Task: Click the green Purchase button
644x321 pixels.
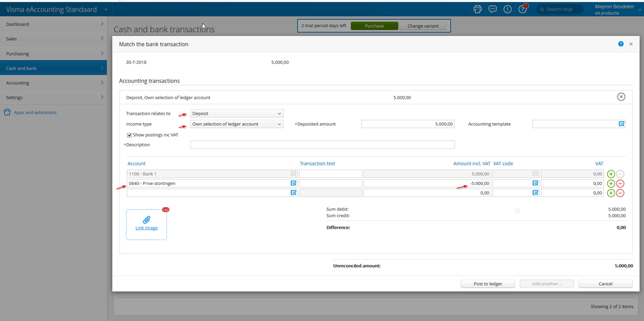Action: [x=374, y=26]
